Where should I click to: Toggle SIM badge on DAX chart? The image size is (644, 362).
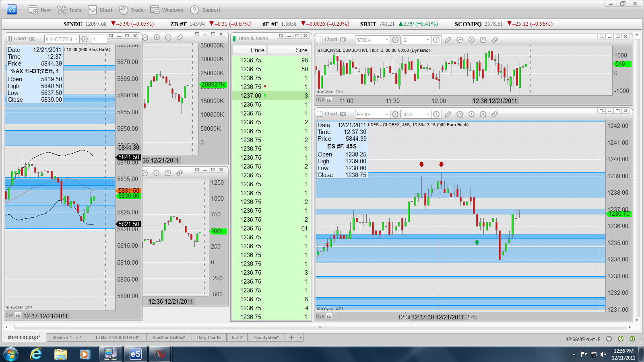[32, 39]
